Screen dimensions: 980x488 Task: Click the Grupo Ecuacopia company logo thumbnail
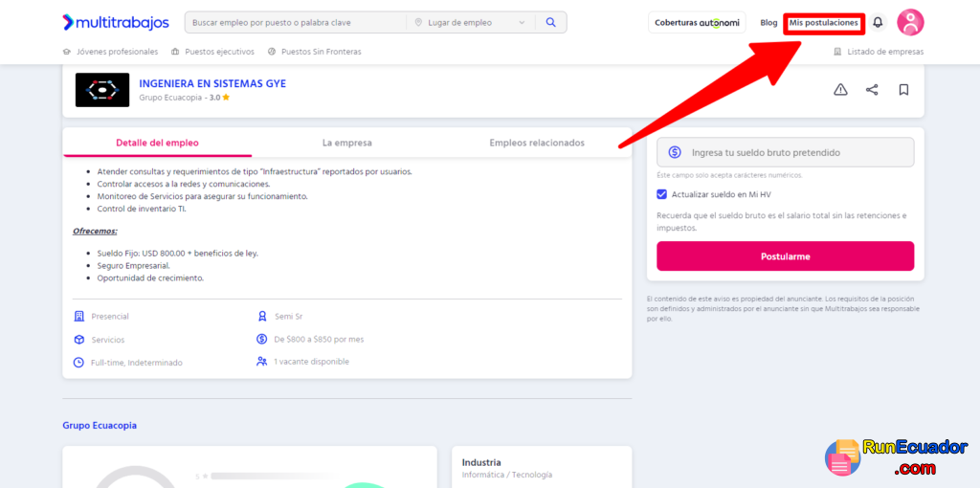point(102,90)
